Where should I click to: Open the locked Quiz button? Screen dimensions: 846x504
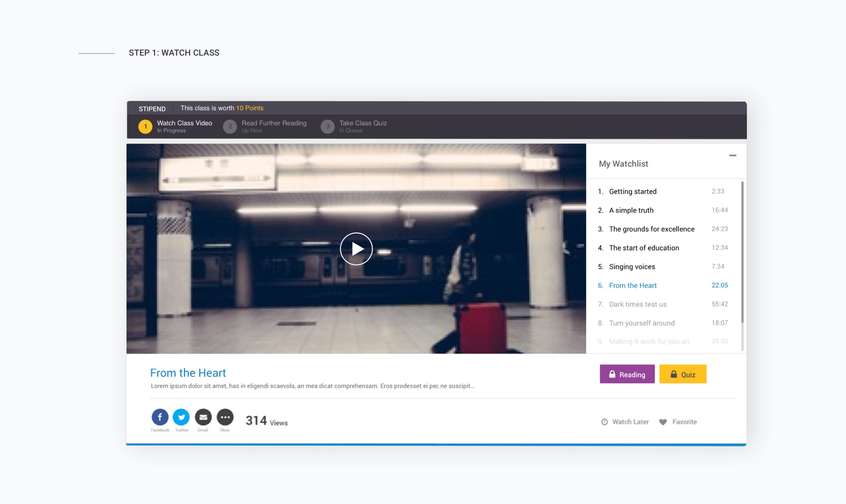coord(683,374)
